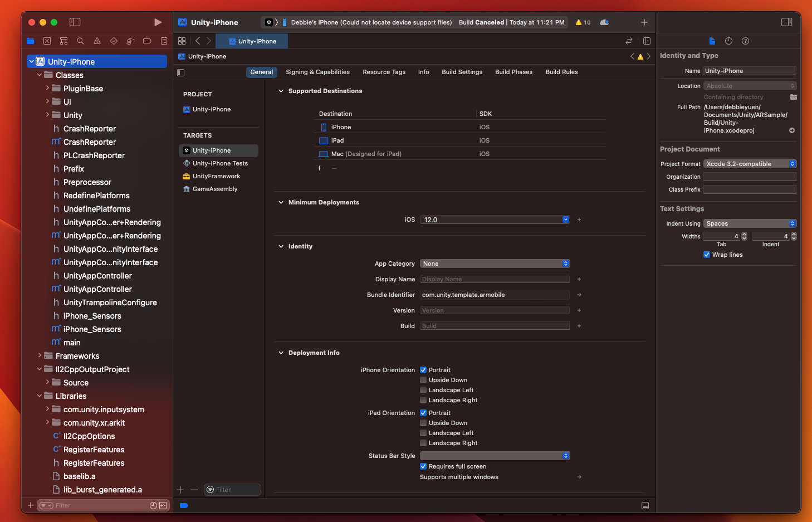Show the Quick Help inspector

(745, 41)
